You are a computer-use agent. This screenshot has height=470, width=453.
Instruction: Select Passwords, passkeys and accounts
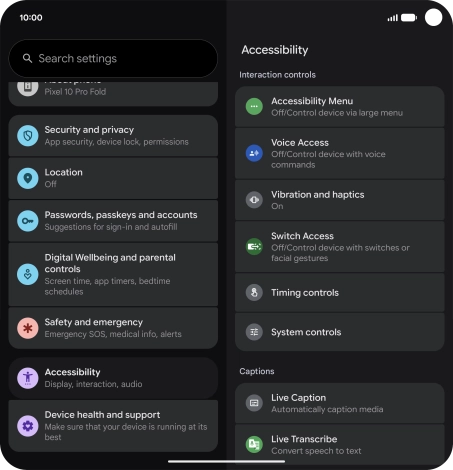point(113,221)
